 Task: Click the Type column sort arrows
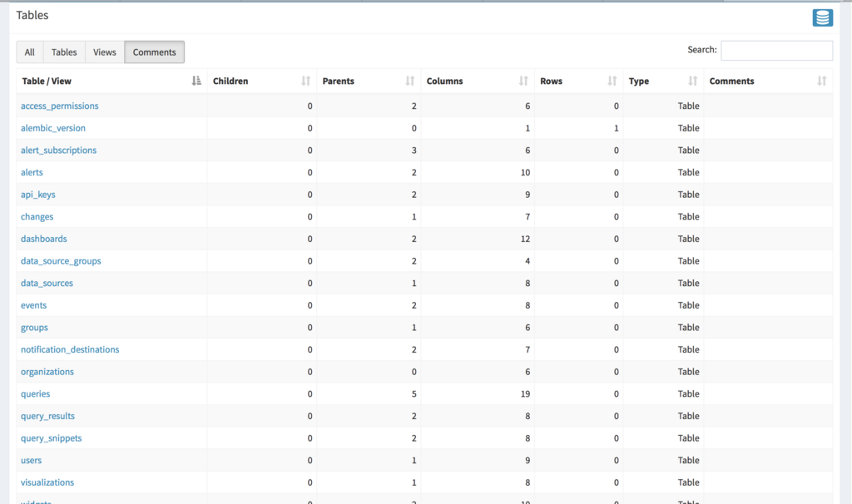point(693,81)
